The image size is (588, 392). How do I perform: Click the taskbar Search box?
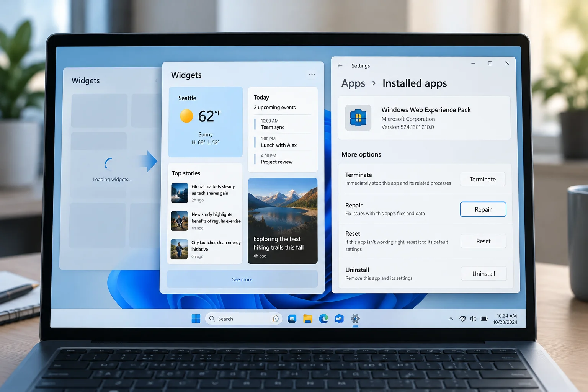pos(243,318)
